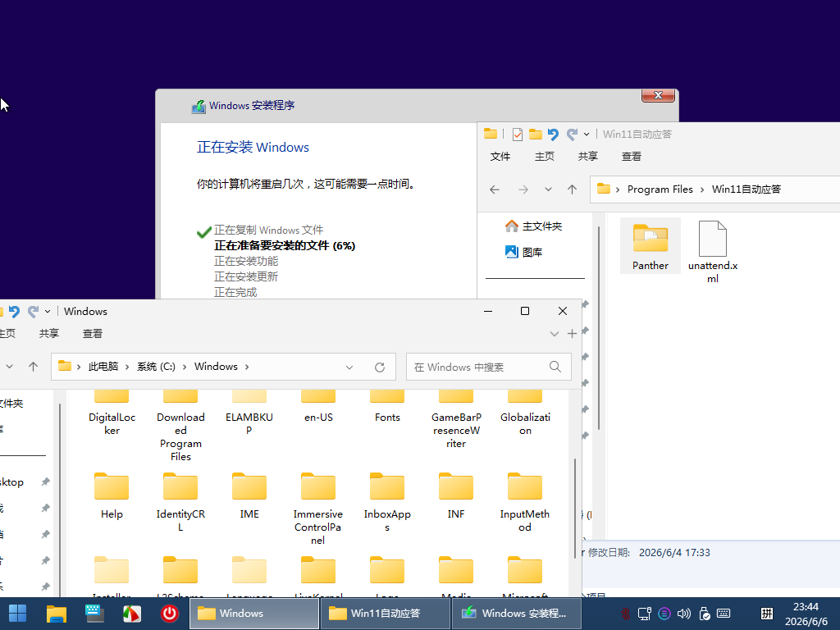Toggle the 拼 input method indicator
Screen dimensions: 840x630
pos(767,614)
